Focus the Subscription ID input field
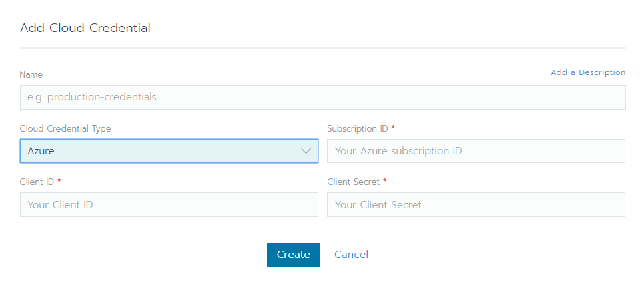Viewport: 644px width, 282px height. coord(476,151)
